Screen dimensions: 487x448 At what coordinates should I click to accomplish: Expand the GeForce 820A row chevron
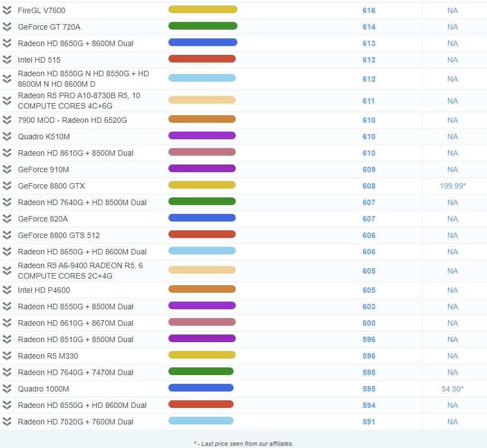(7, 219)
